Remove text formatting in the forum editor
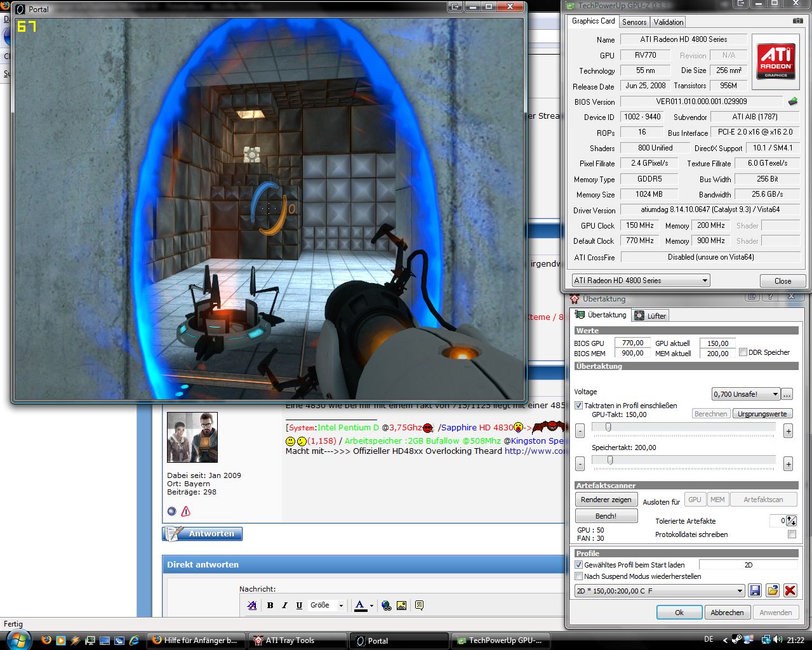The image size is (812, 650). pyautogui.click(x=252, y=606)
